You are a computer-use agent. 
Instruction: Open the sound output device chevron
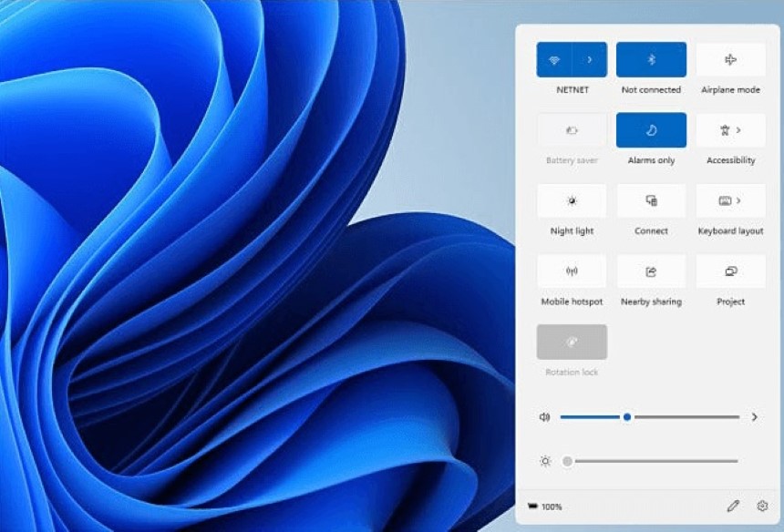[755, 417]
